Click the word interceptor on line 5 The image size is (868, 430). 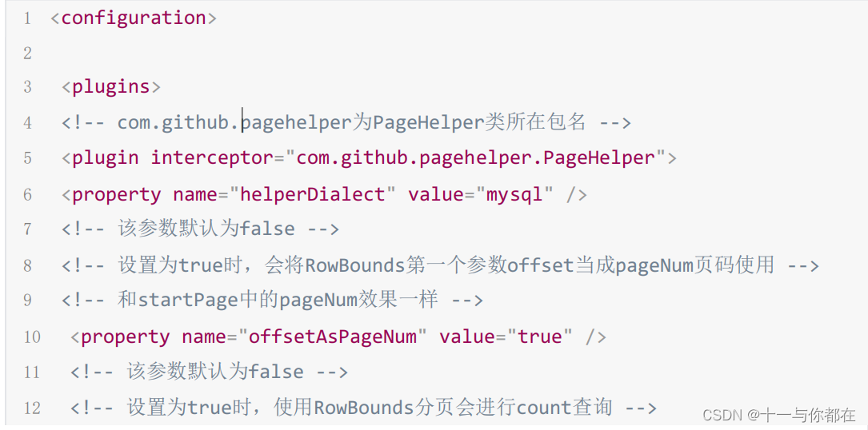coord(212,158)
